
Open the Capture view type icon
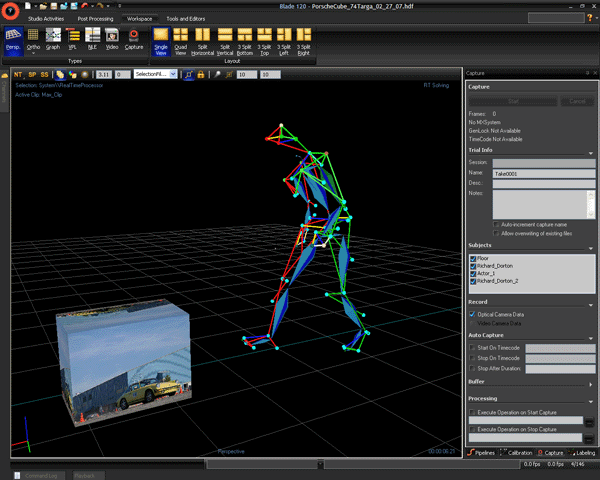coord(134,39)
